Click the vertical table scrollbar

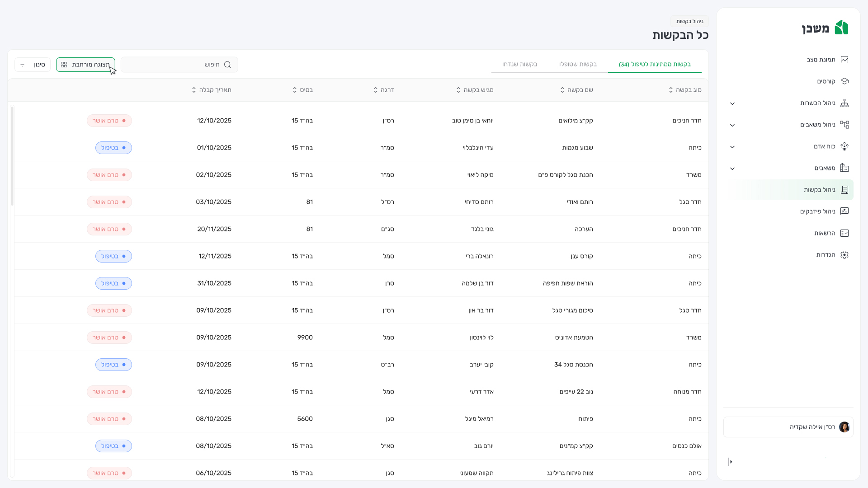pyautogui.click(x=12, y=156)
